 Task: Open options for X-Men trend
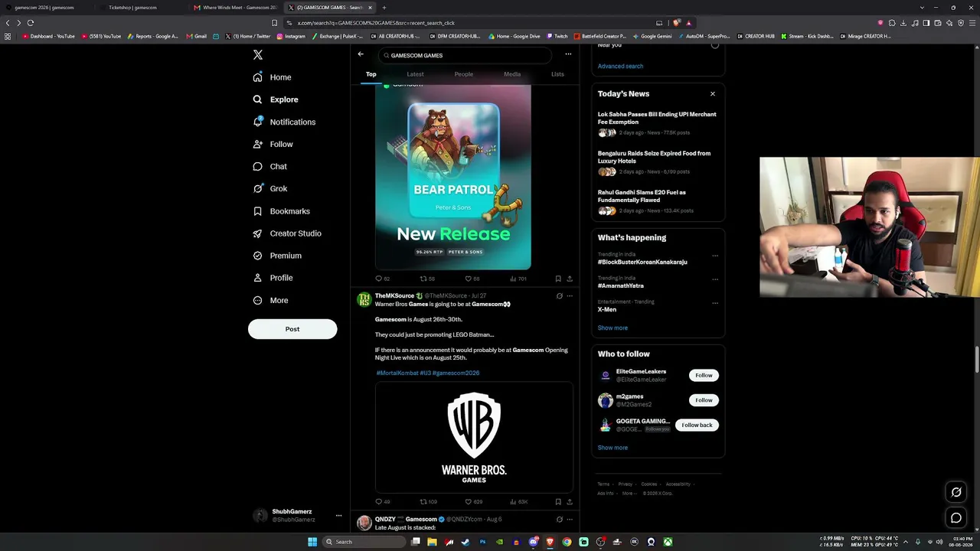(715, 304)
